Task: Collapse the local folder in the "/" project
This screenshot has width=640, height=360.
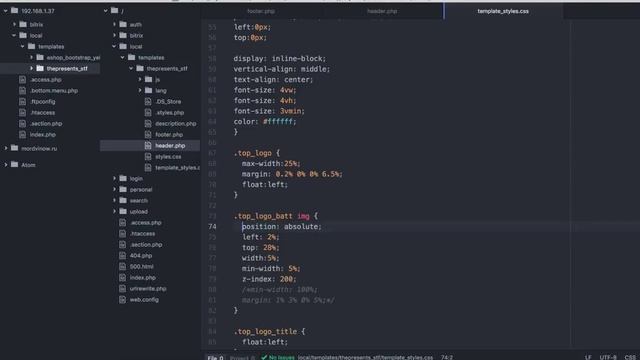Action: [114, 47]
